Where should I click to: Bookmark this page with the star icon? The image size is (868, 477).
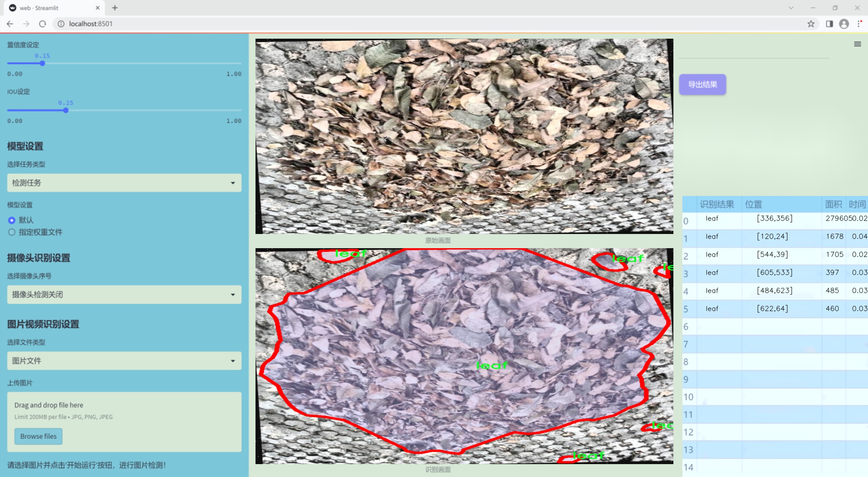click(x=811, y=24)
